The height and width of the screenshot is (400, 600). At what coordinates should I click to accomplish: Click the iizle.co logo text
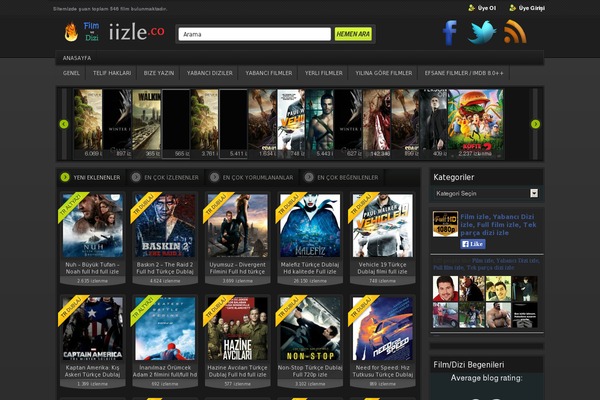pos(137,32)
